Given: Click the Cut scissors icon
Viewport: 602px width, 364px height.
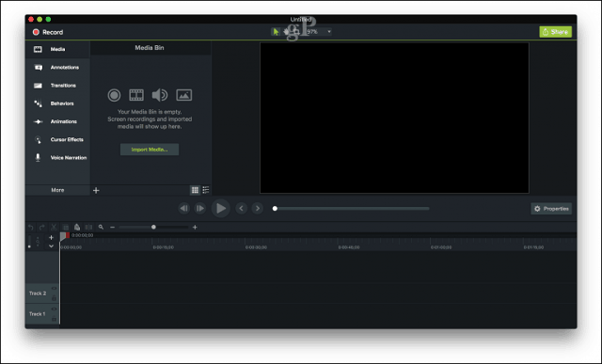Looking at the screenshot, I should coord(54,228).
